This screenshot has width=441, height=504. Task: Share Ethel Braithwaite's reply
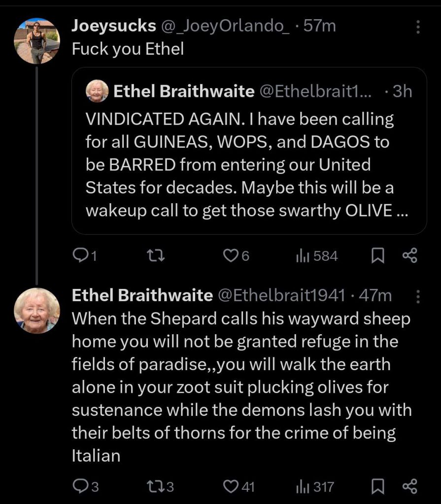pyautogui.click(x=410, y=487)
